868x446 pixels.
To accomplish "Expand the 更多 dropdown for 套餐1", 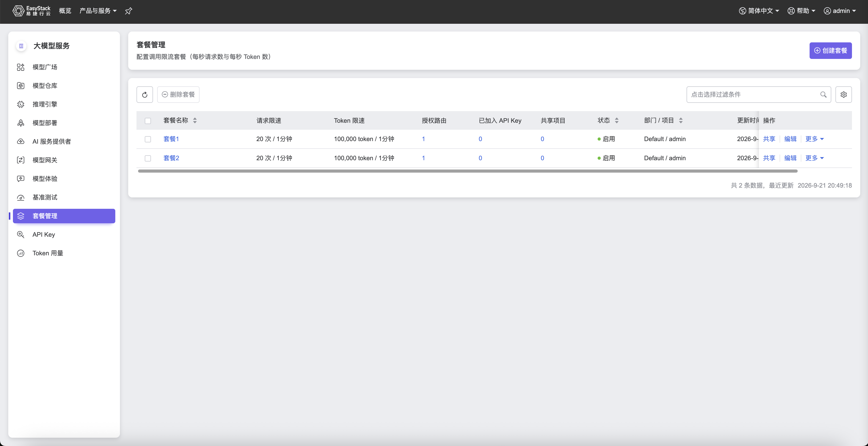I will [x=814, y=139].
